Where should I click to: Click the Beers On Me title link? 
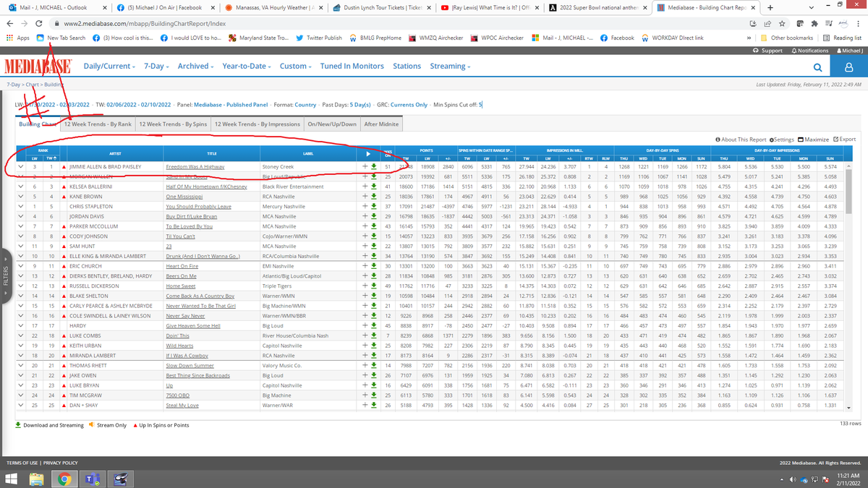181,276
